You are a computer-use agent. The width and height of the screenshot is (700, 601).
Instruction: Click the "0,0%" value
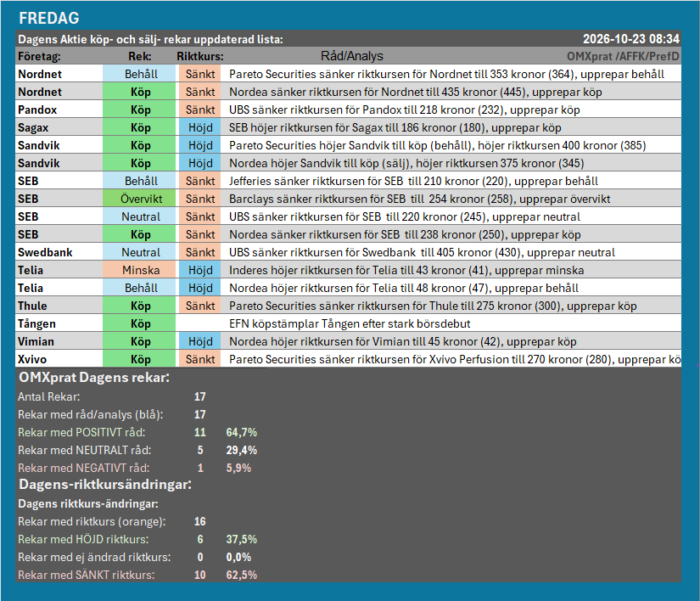point(238,558)
